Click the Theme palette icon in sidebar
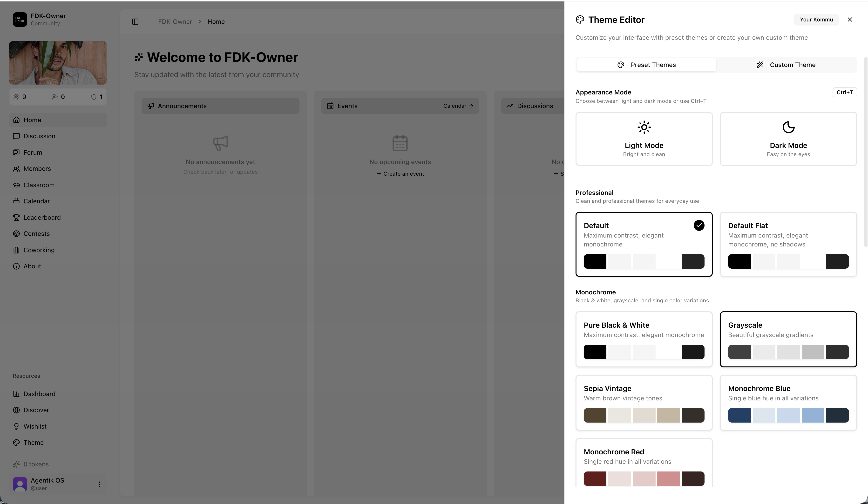The image size is (868, 504). click(16, 442)
